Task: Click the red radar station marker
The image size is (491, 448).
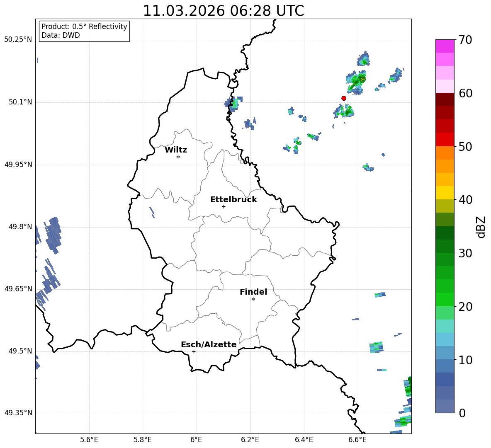Action: 343,98
